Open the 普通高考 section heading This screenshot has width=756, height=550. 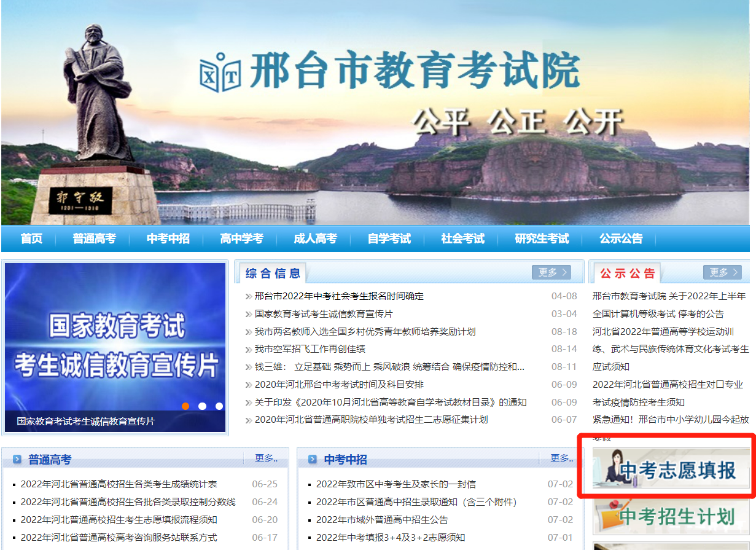[50, 460]
